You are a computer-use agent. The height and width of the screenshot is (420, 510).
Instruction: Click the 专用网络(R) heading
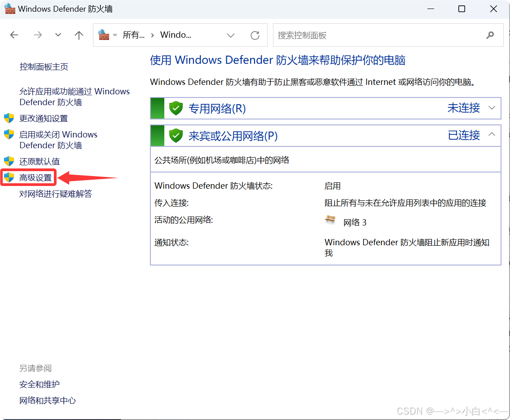217,108
